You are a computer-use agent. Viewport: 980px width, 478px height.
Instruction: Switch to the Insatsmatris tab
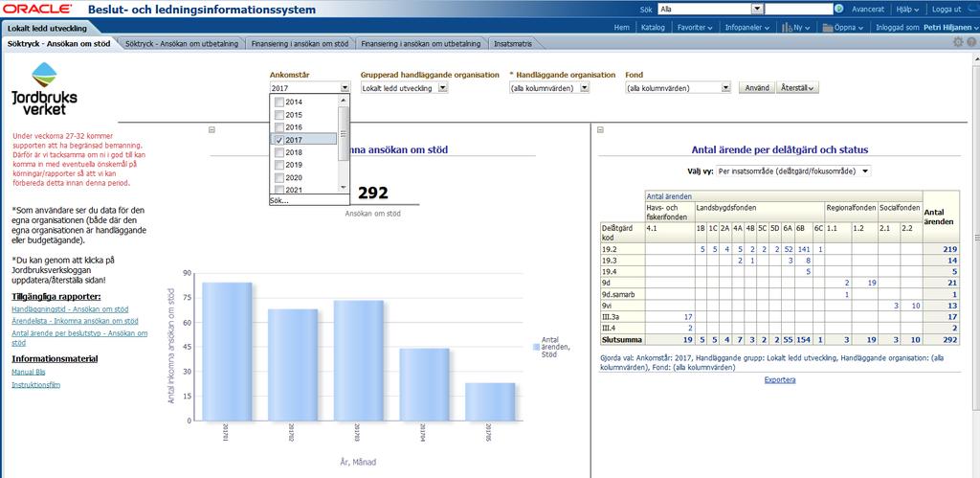click(x=513, y=44)
